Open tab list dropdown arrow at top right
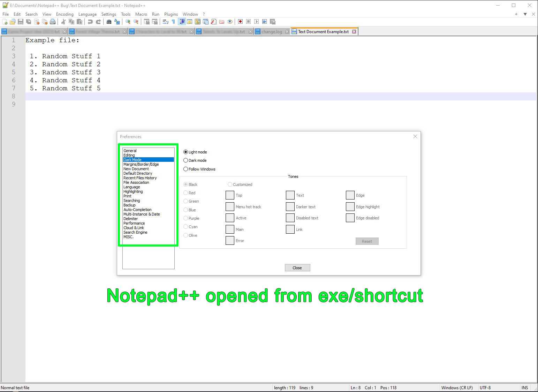Image resolution: width=538 pixels, height=392 pixels. pos(525,14)
